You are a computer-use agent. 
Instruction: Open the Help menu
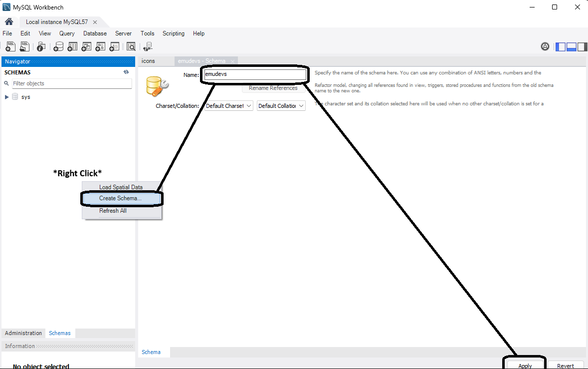199,33
